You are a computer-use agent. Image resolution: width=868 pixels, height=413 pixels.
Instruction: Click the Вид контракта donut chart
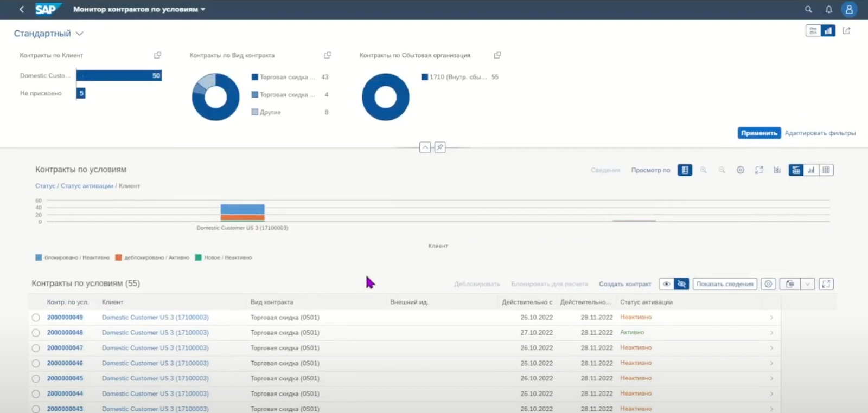215,97
